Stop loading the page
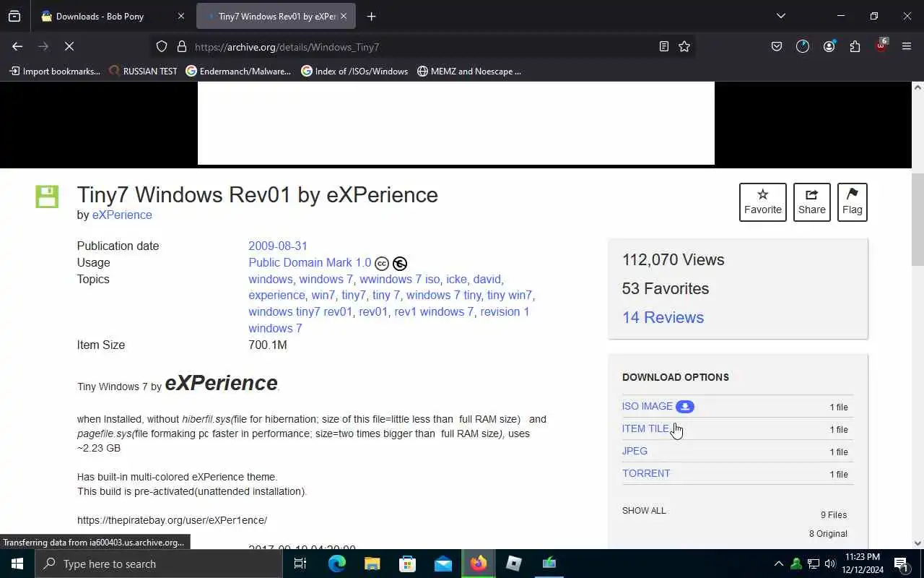This screenshot has width=924, height=578. click(x=69, y=46)
